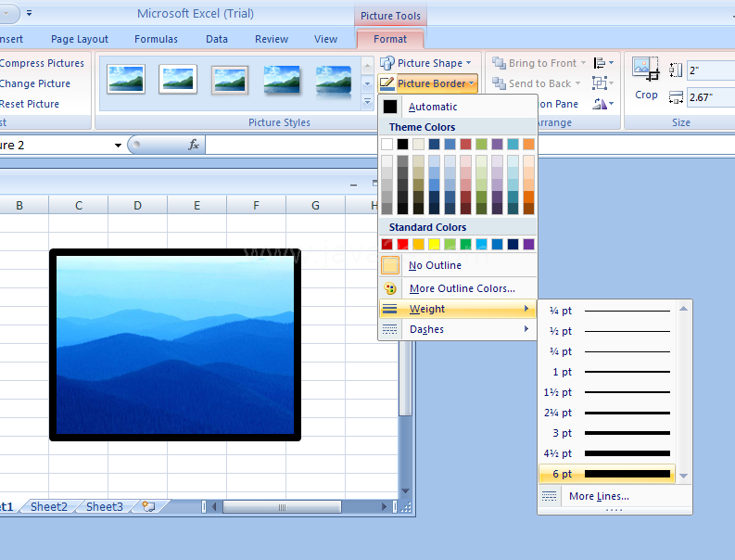
Task: Click the Shape Height input field
Action: [711, 70]
